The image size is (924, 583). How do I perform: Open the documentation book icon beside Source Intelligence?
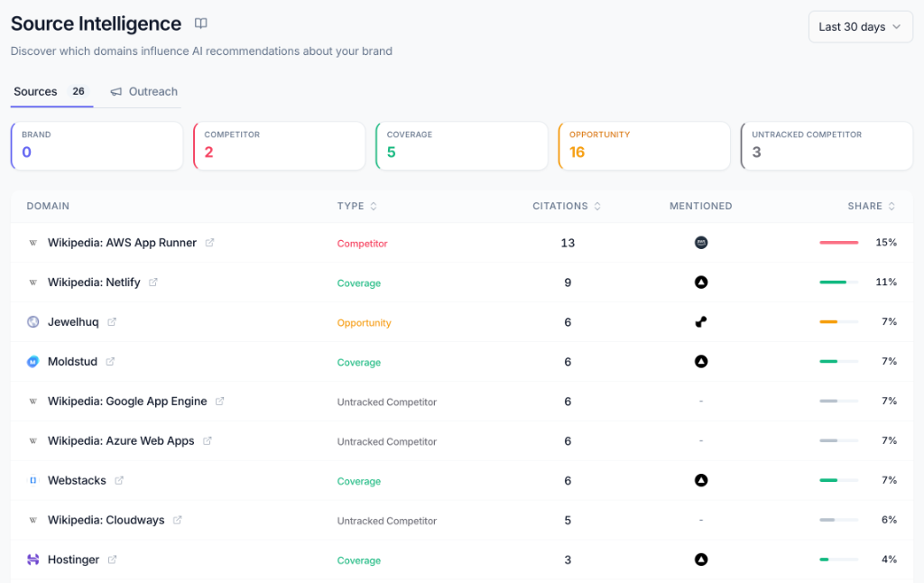click(x=199, y=23)
